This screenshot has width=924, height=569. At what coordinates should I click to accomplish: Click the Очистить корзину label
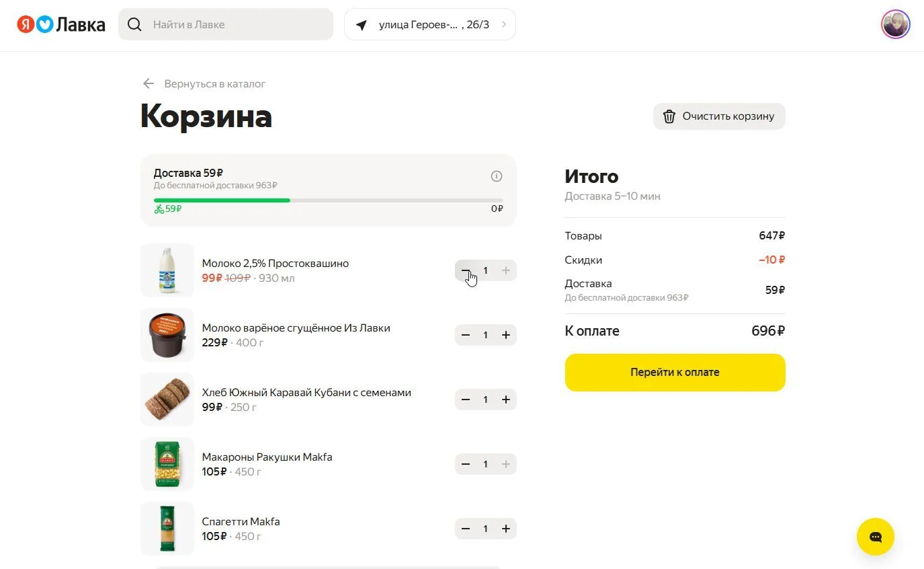[x=728, y=116]
